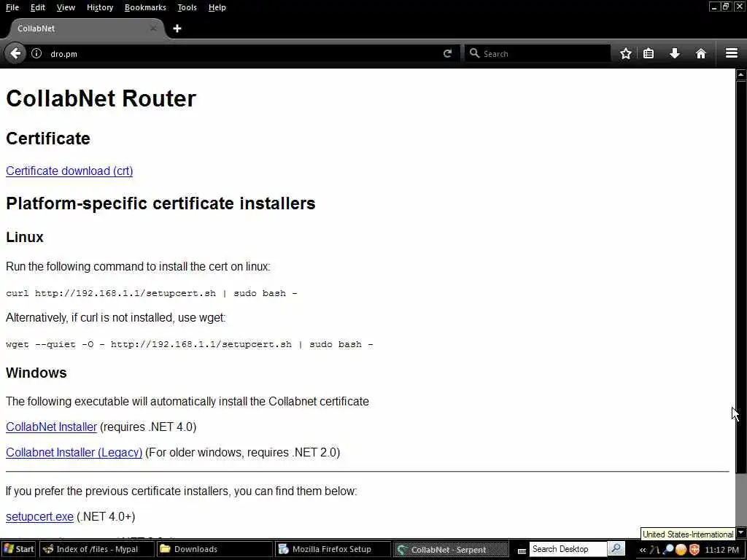Open the hamburger menu icon
The width and height of the screenshot is (747, 560).
(732, 53)
